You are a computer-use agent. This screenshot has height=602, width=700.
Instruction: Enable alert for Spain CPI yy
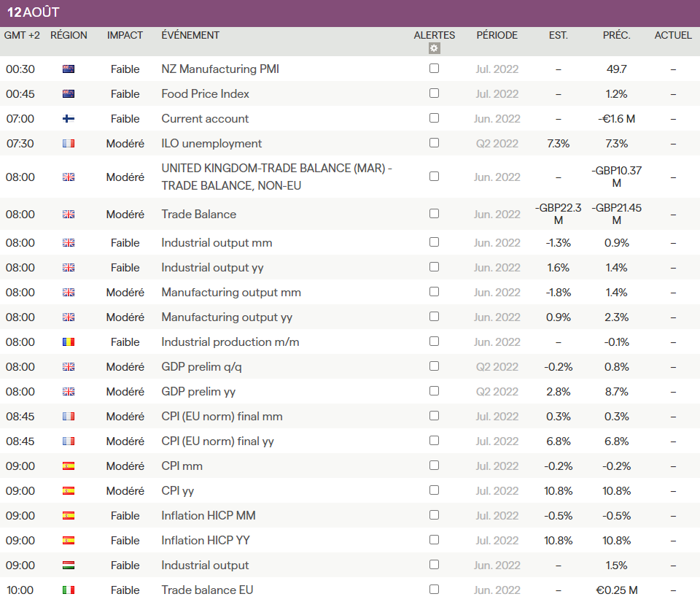(x=434, y=490)
